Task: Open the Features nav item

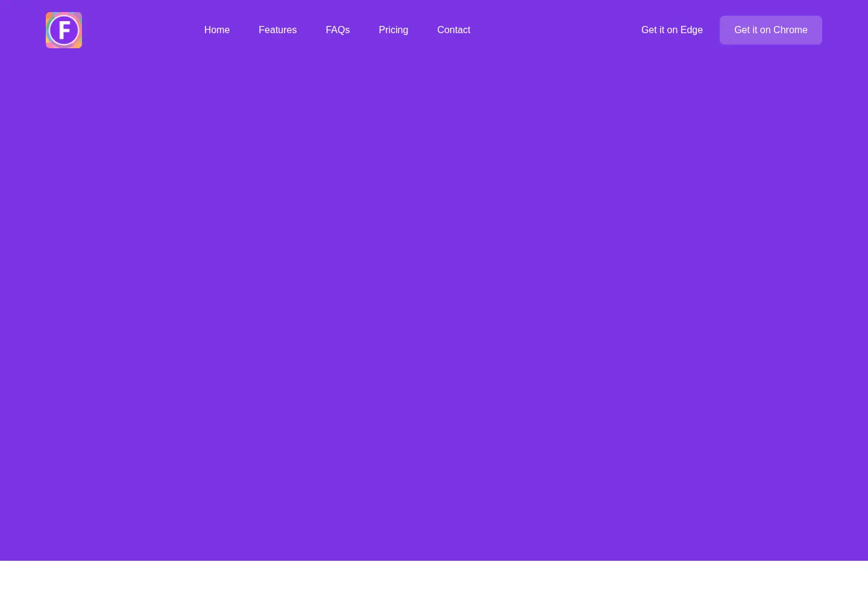Action: pos(277,30)
